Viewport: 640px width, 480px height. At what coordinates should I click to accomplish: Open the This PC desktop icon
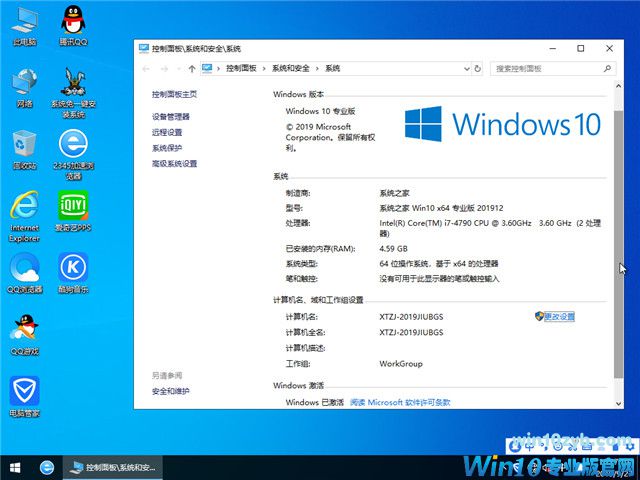click(24, 26)
